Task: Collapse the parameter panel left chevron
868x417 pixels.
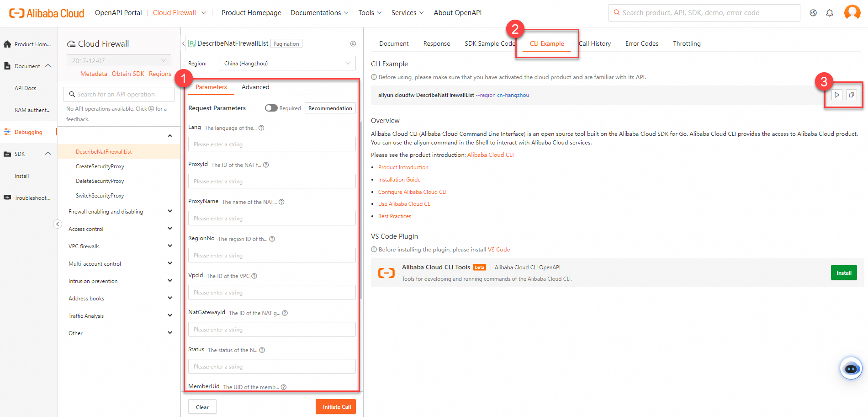Action: [184, 44]
